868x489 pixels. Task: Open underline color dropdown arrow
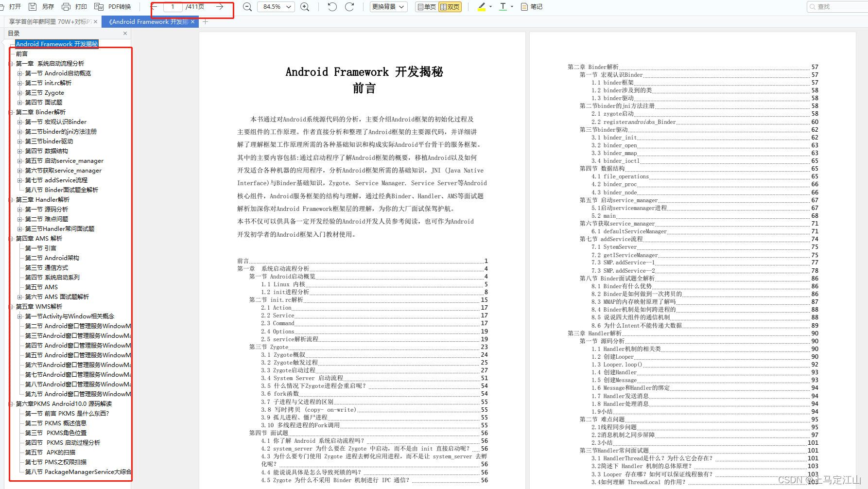pos(512,7)
